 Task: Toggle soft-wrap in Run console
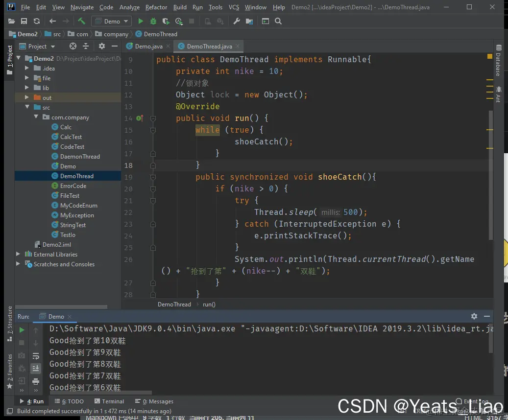pos(36,356)
